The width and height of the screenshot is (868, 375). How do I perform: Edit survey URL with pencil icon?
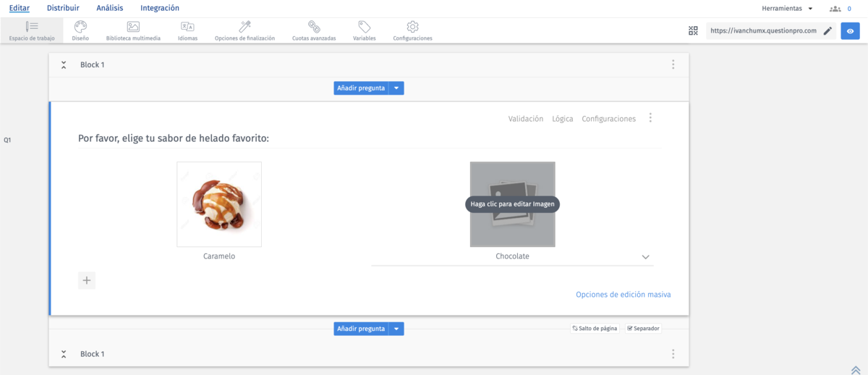(827, 30)
